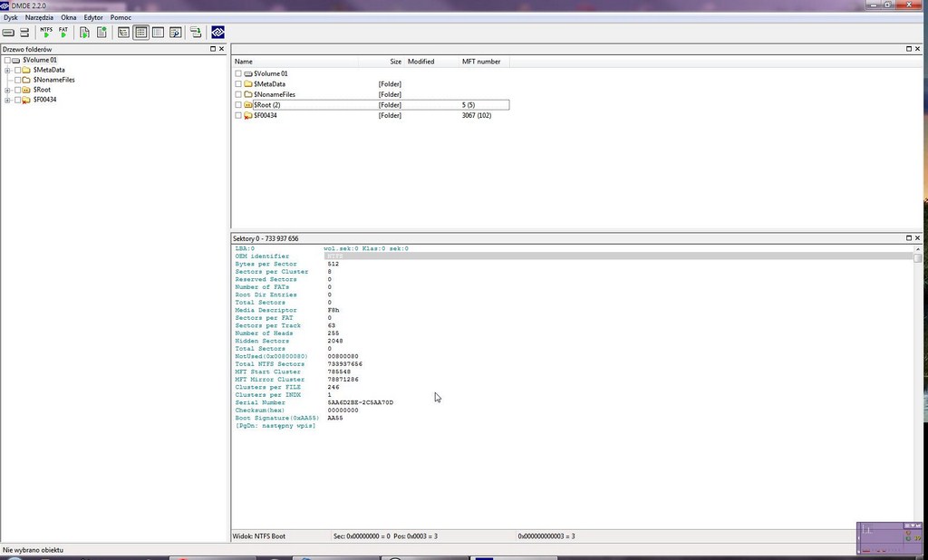Click the blue DMDE logo toolbar icon
Image resolution: width=928 pixels, height=560 pixels.
[217, 33]
